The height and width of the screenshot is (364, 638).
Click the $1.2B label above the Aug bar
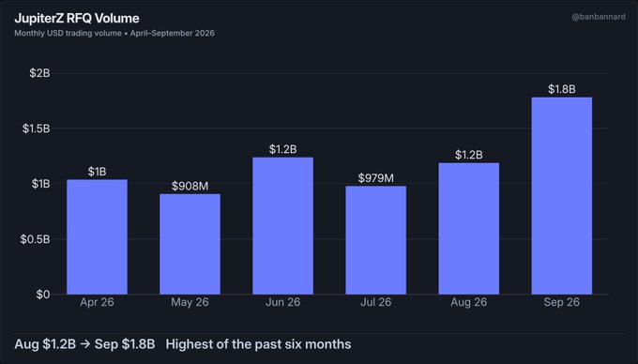(x=469, y=155)
